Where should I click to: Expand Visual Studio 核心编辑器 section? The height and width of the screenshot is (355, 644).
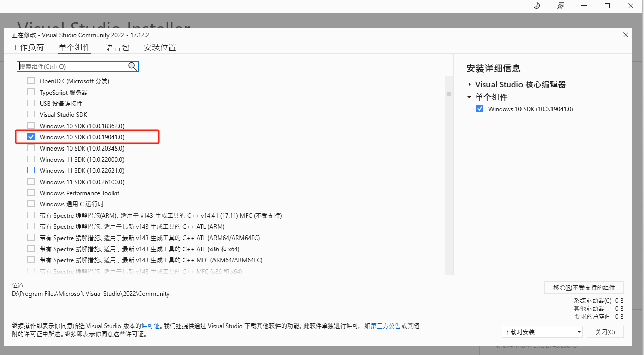pos(469,85)
